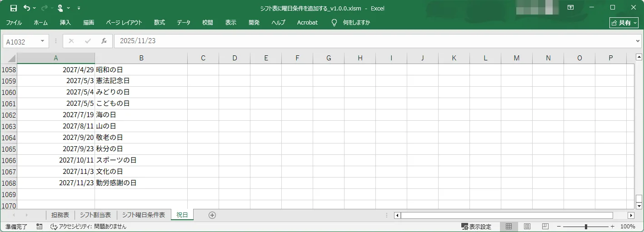The image size is (644, 232).
Task: Click the formula bar showing 2025/11/23
Action: [x=374, y=41]
